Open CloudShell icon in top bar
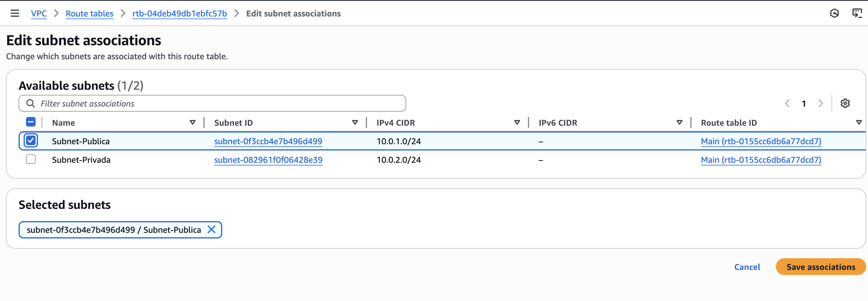 click(857, 13)
